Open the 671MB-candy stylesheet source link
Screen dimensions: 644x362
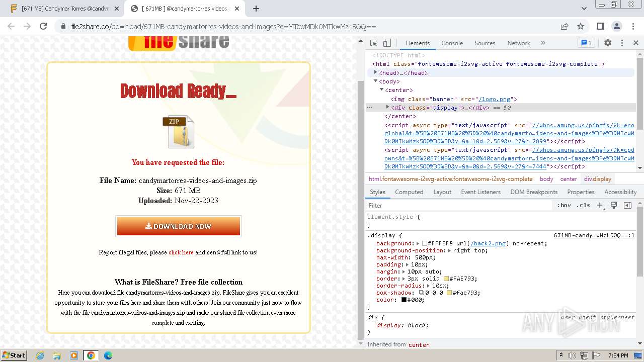pos(594,235)
